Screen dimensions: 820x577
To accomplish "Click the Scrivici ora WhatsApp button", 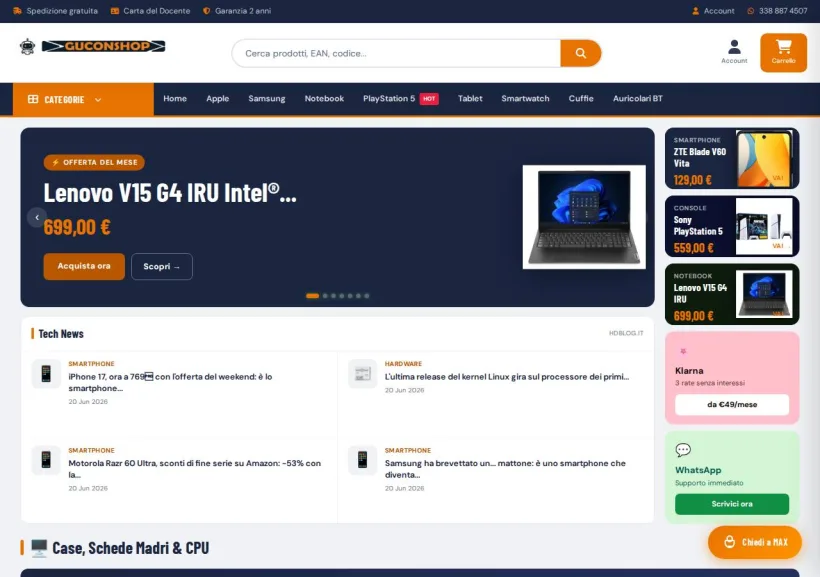I will point(732,504).
